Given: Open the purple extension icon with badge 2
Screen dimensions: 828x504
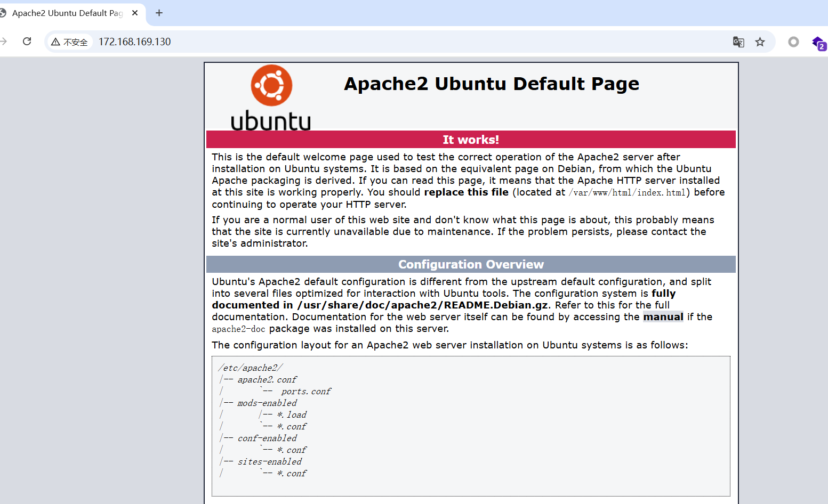Looking at the screenshot, I should (x=818, y=43).
